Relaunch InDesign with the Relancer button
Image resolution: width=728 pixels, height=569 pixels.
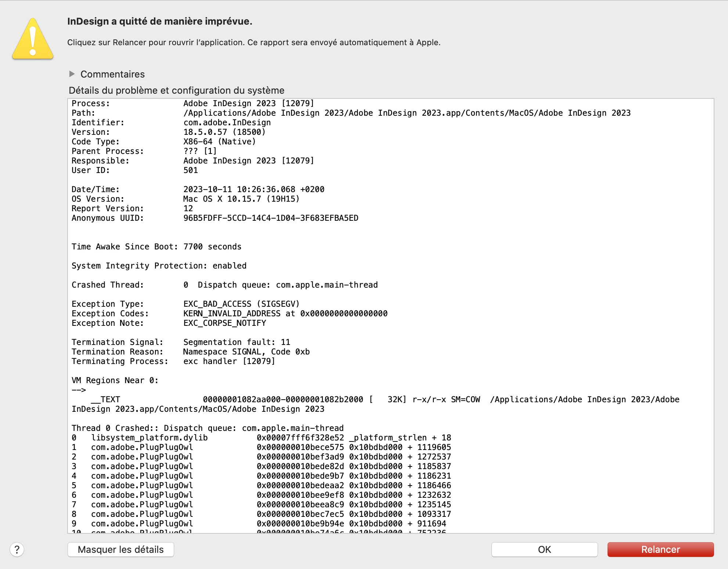(x=660, y=550)
